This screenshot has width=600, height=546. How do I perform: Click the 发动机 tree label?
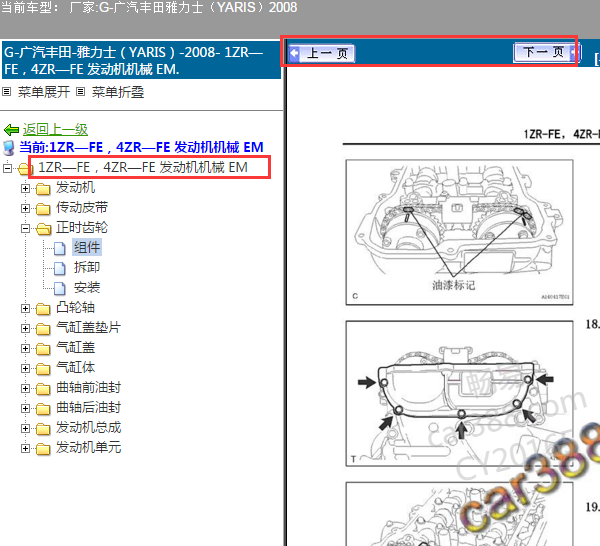click(75, 187)
